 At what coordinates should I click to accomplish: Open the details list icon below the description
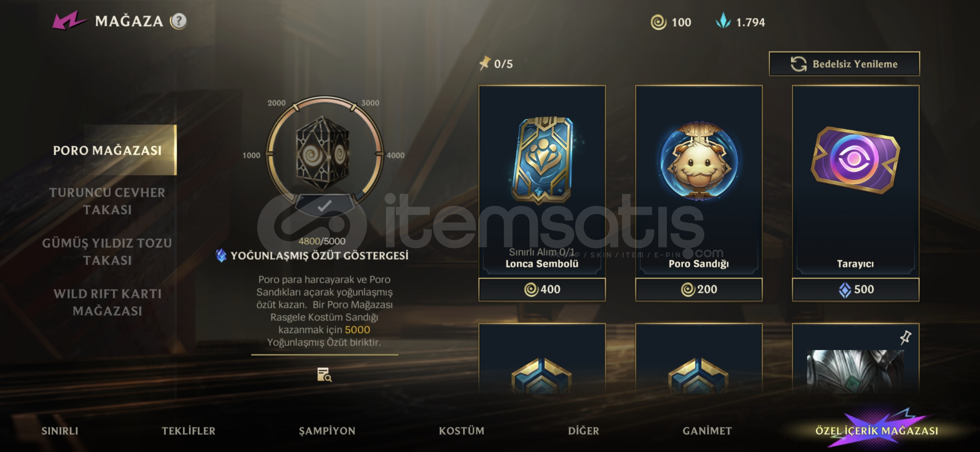pyautogui.click(x=325, y=375)
